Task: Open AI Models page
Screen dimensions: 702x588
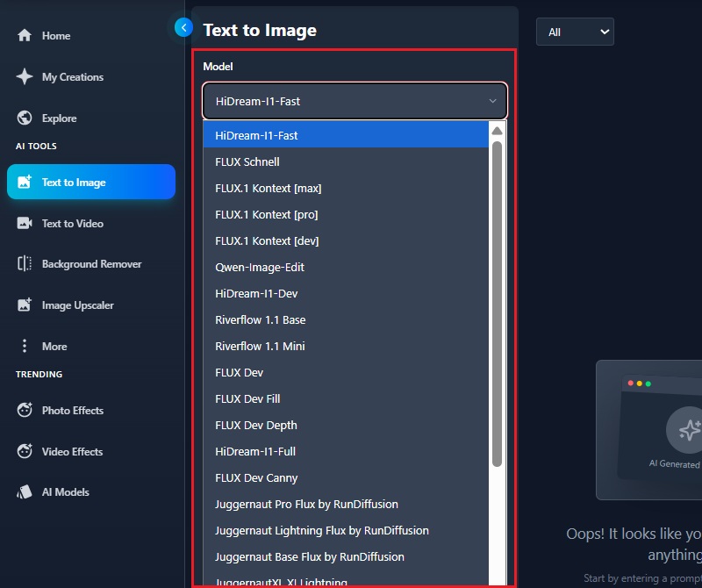Action: click(x=65, y=492)
